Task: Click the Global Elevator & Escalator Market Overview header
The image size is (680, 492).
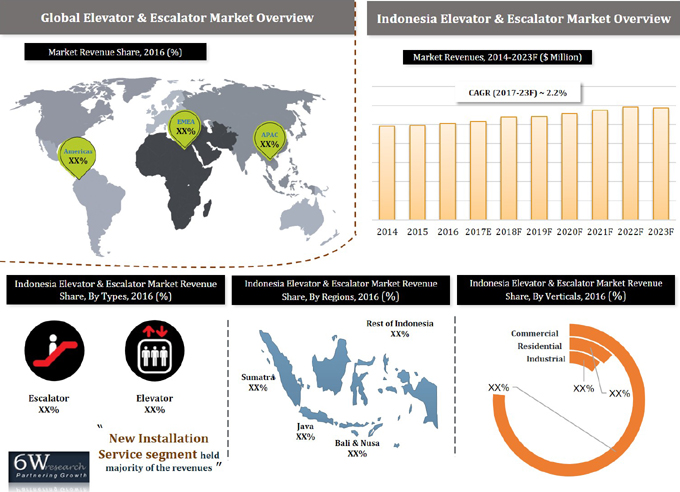Action: point(177,18)
